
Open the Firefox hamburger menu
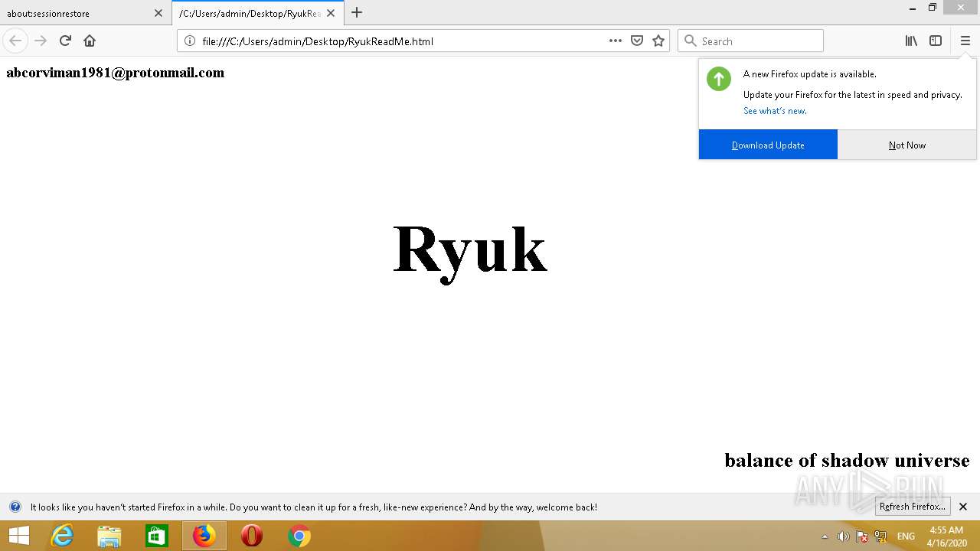(965, 41)
